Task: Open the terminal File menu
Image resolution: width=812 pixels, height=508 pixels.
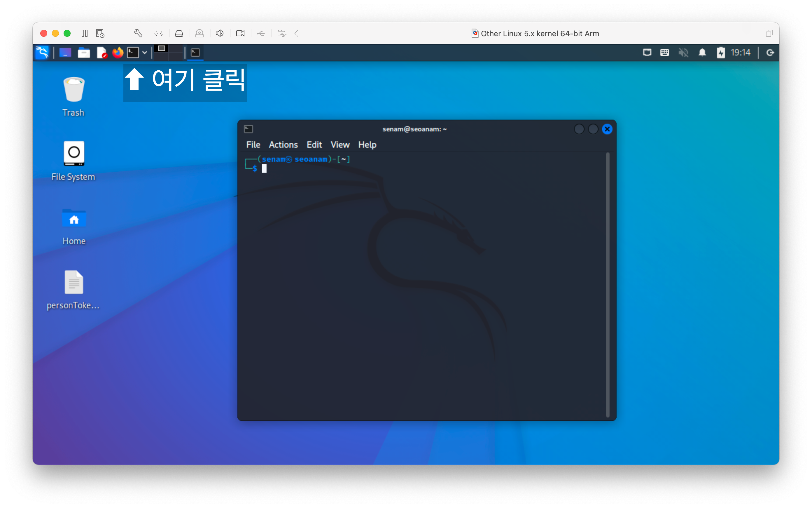Action: click(253, 145)
